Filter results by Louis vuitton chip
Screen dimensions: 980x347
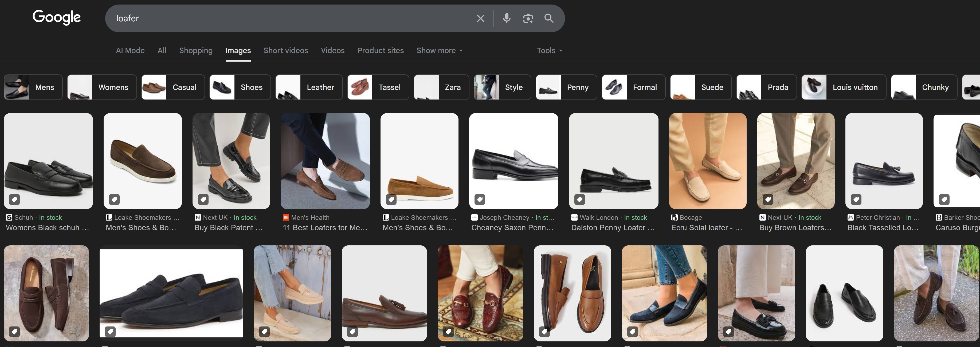click(x=844, y=87)
